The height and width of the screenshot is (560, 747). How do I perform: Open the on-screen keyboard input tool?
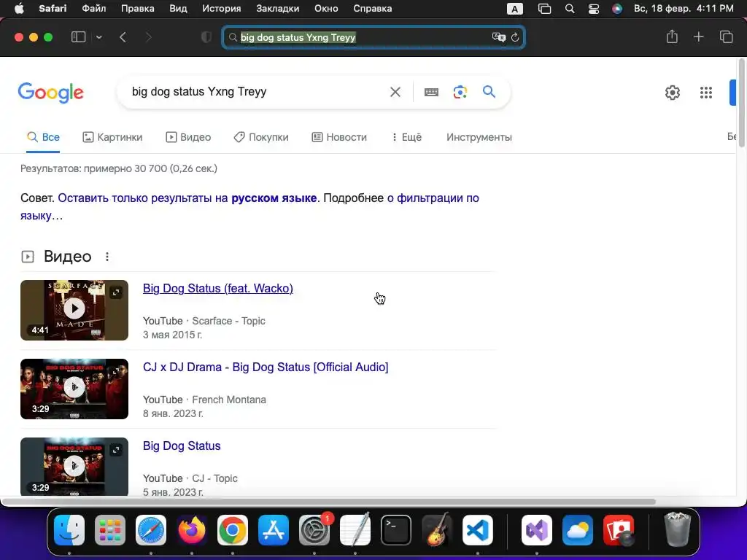coord(431,92)
